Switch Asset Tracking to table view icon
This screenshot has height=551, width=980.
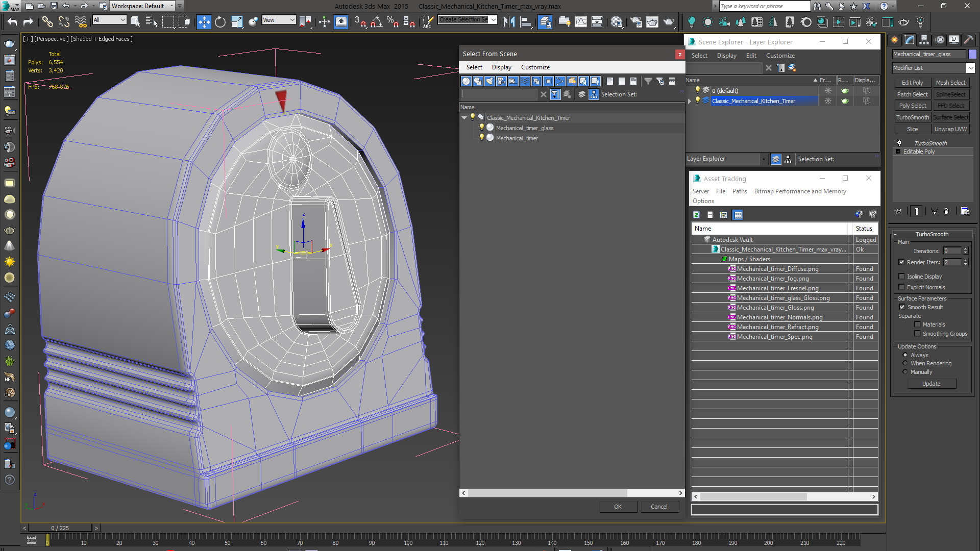[x=738, y=215]
